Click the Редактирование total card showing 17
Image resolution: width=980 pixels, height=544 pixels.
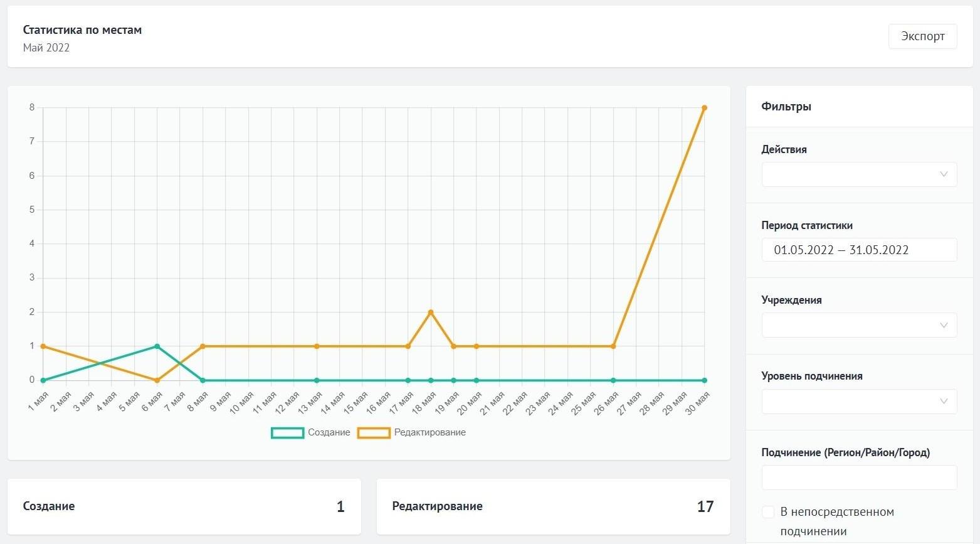[553, 506]
